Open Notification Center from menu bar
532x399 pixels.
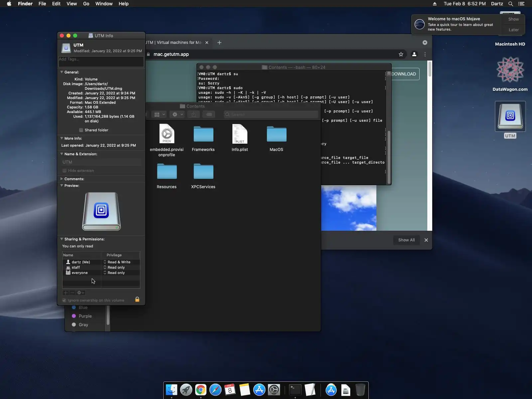tap(521, 4)
